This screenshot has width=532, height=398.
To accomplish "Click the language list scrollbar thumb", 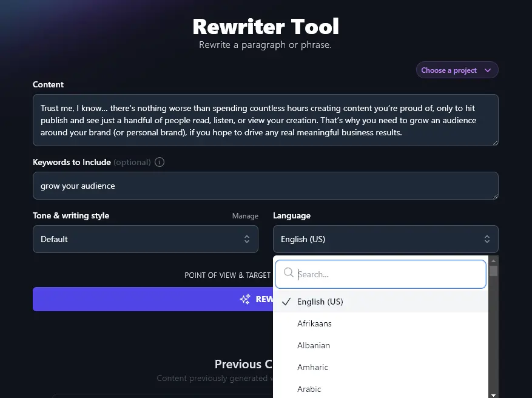I will (x=493, y=271).
